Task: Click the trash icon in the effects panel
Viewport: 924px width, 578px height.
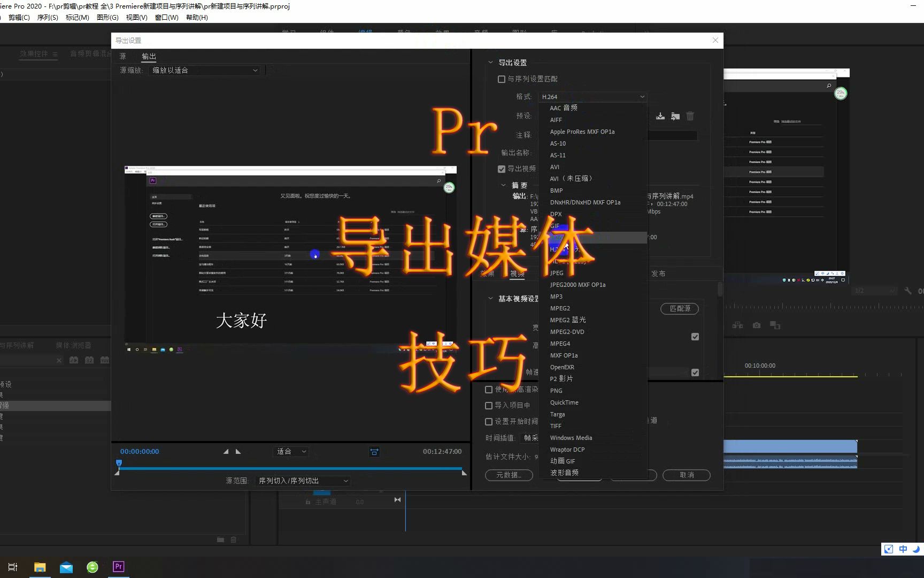Action: [x=234, y=539]
